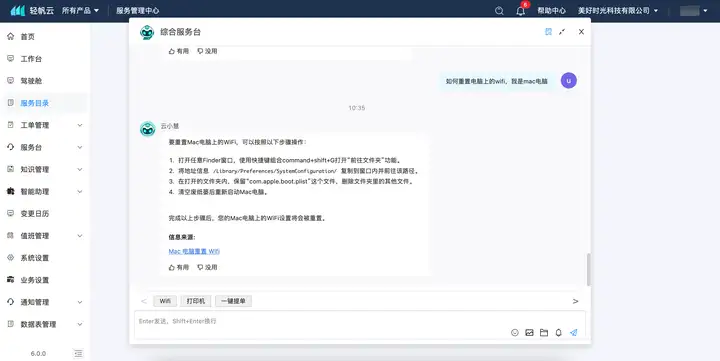
Task: Open the notification bell with red badge
Action: click(521, 11)
